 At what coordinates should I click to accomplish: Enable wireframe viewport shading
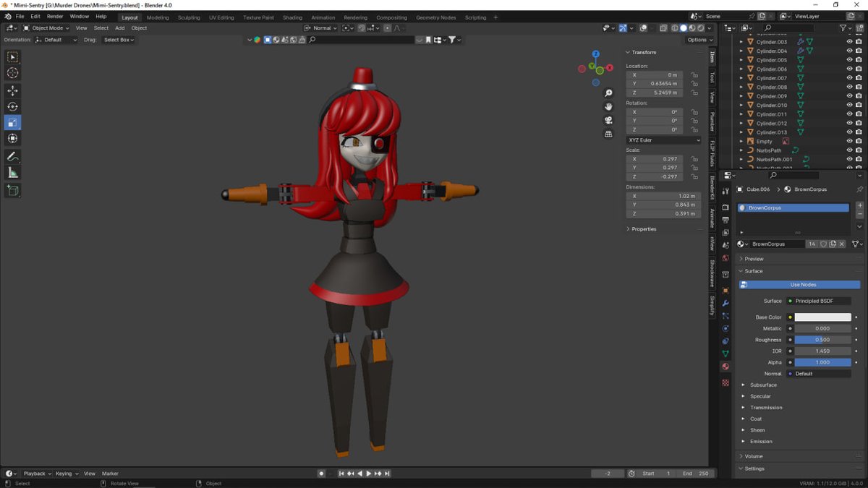point(674,28)
